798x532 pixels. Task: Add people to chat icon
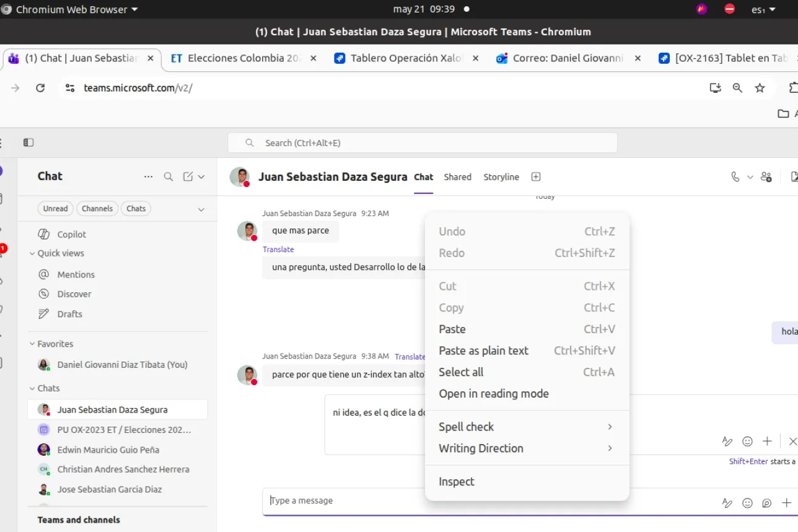[x=766, y=177]
